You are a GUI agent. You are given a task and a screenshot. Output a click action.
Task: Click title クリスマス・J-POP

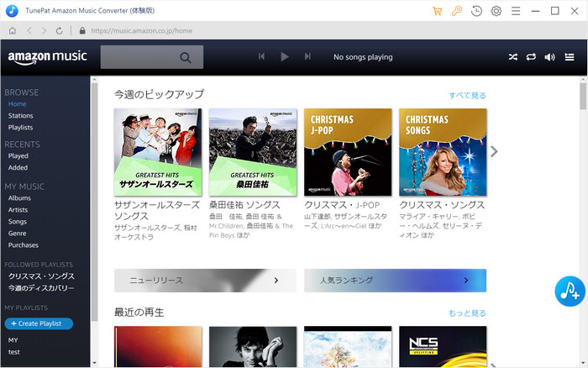point(342,205)
